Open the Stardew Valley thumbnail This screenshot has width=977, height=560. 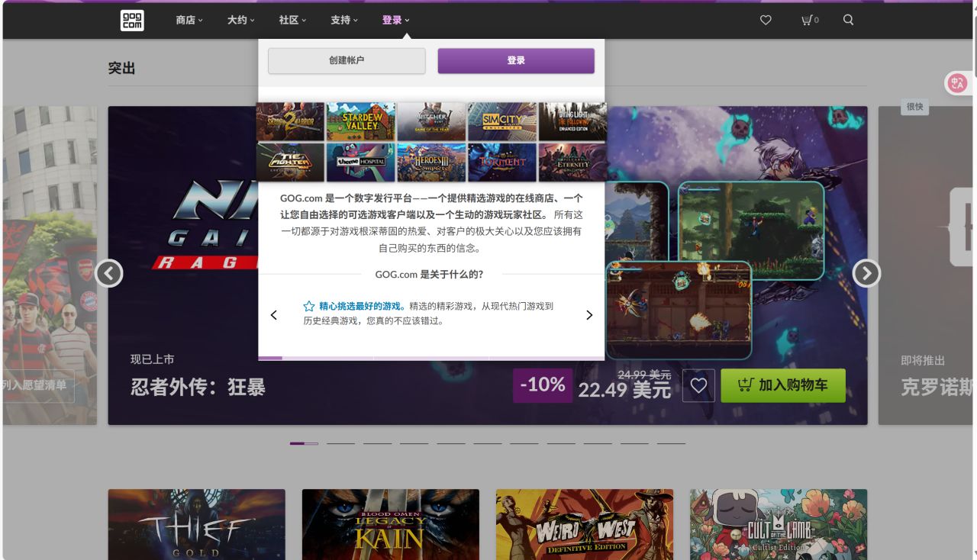click(361, 121)
